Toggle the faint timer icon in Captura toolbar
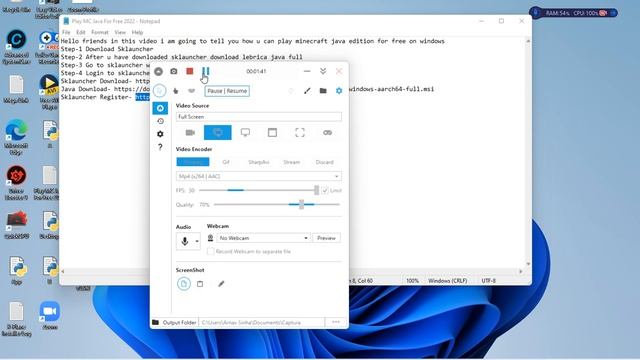Viewport: 640px width, 360px height. (x=291, y=91)
